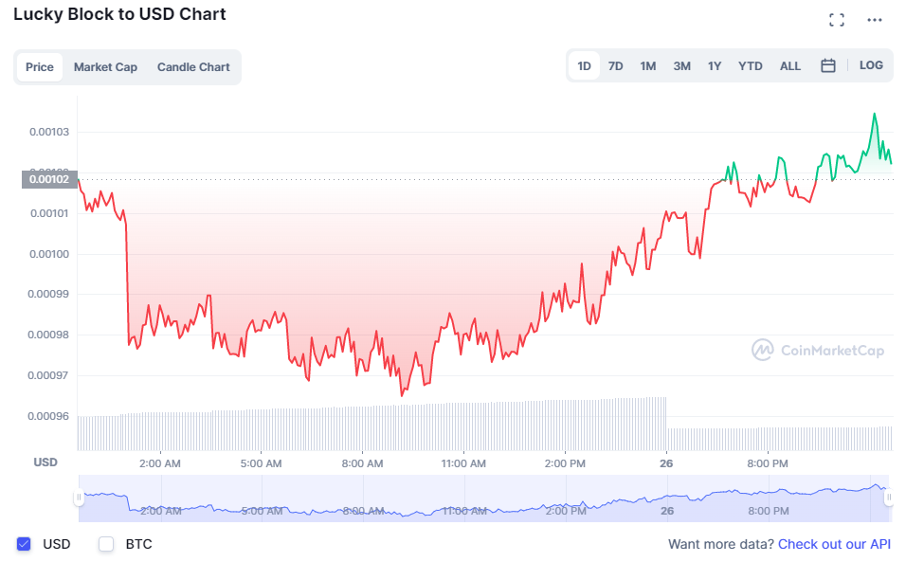The image size is (924, 580).
Task: Select the 7D time range
Action: (x=615, y=65)
